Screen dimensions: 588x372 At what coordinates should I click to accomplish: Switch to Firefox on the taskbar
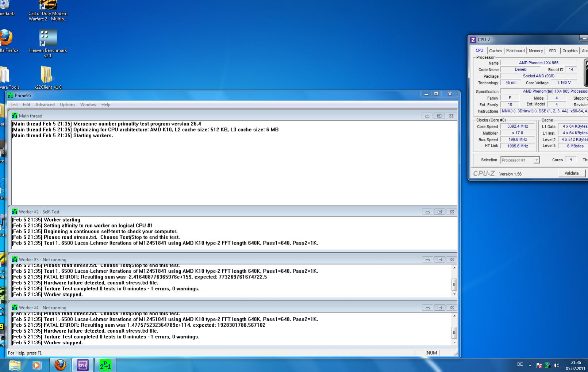[60, 365]
